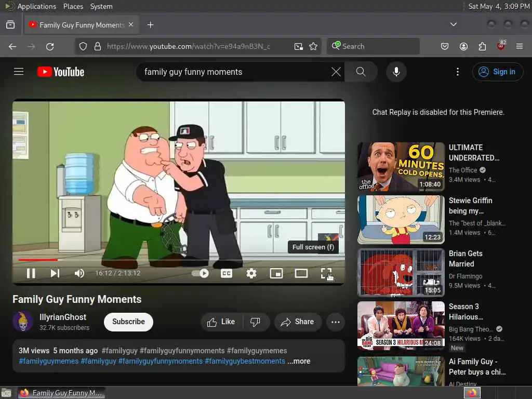Start voice search with microphone
Image resolution: width=532 pixels, height=399 pixels.
pos(396,72)
